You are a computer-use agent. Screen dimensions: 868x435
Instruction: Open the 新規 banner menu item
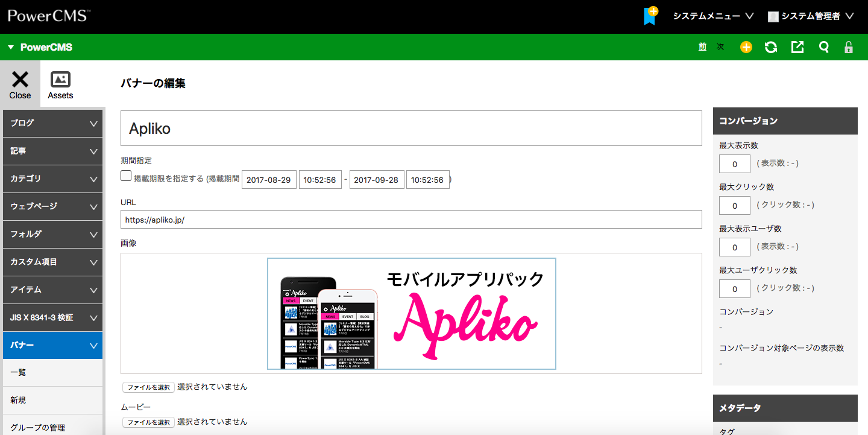[52, 401]
